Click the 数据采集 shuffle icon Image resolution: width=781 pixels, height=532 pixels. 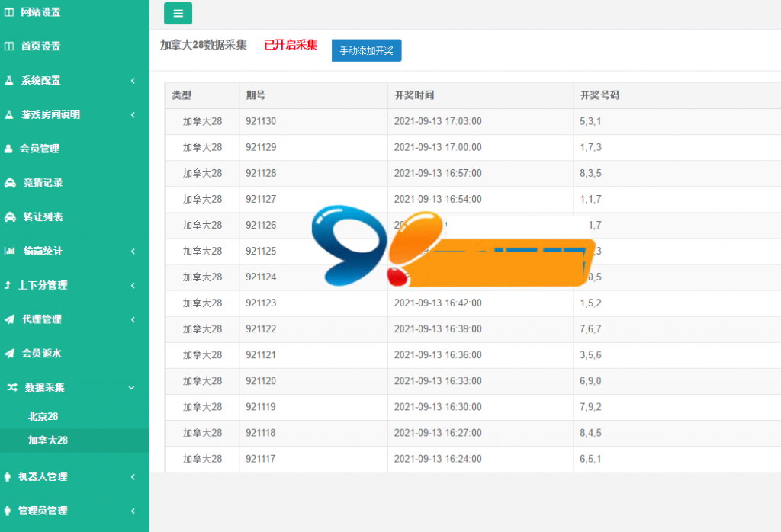click(x=12, y=387)
